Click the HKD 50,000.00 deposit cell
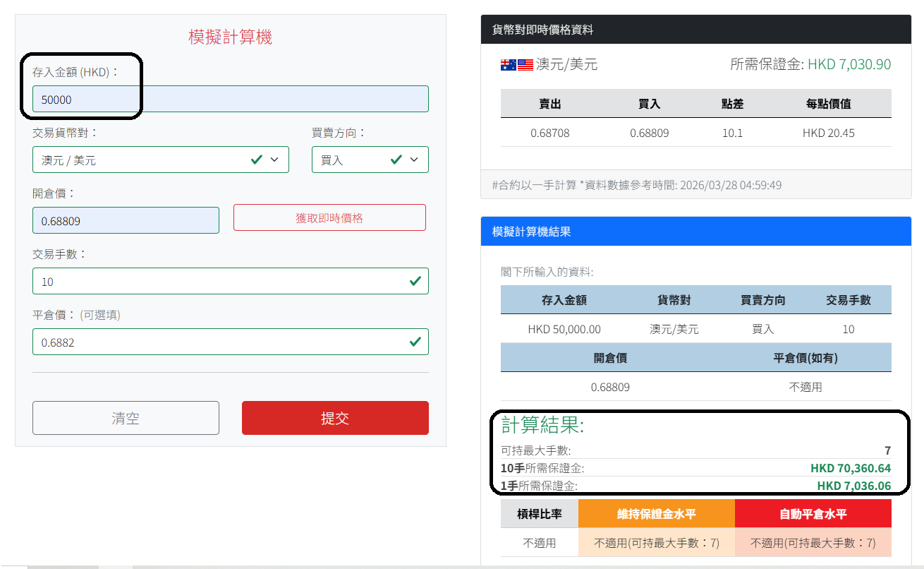The height and width of the screenshot is (569, 924). point(564,329)
